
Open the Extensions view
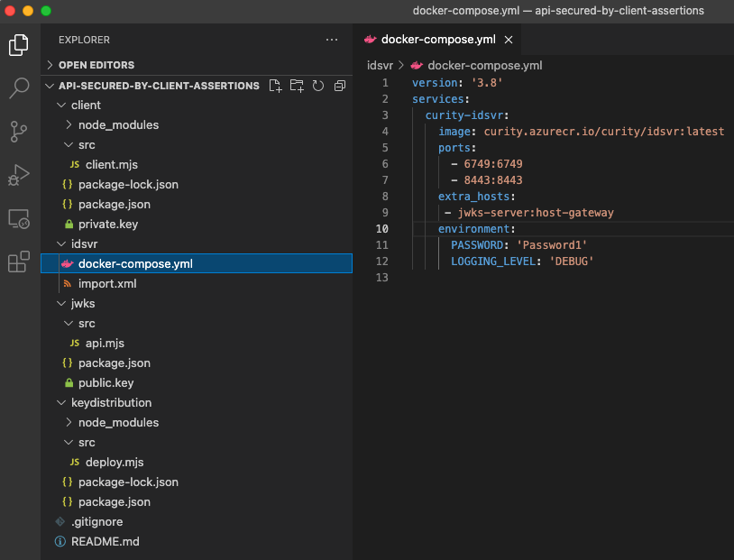18,262
